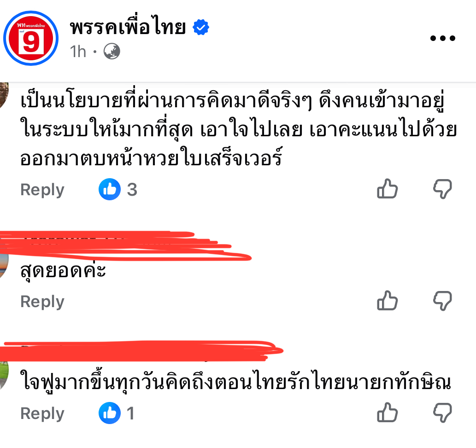Open the พรรคเพื่อไทย page profile picture
476x448 pixels.
click(x=31, y=38)
